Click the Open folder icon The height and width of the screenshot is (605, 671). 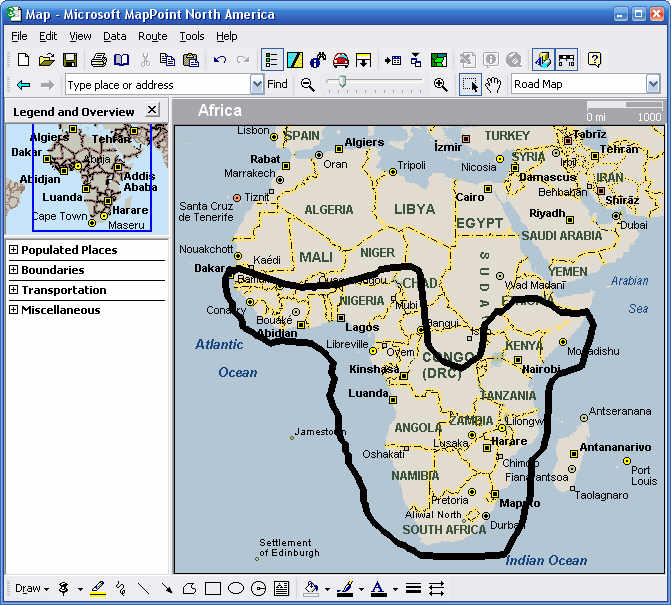pos(46,60)
